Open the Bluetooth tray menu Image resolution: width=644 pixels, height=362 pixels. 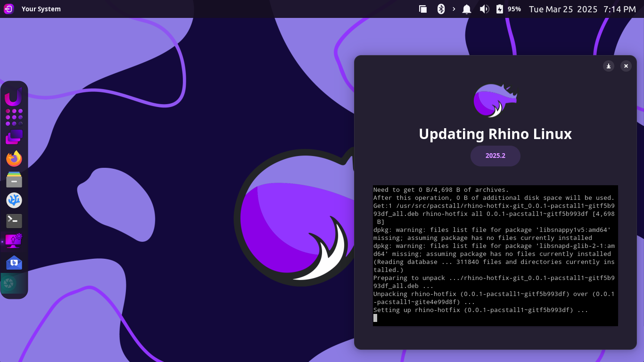click(441, 9)
